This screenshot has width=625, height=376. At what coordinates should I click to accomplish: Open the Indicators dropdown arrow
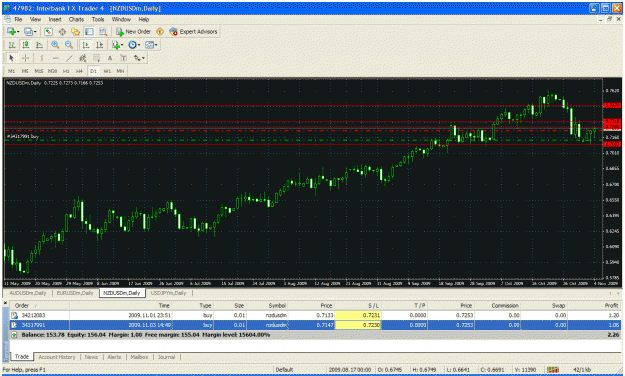tap(122, 45)
